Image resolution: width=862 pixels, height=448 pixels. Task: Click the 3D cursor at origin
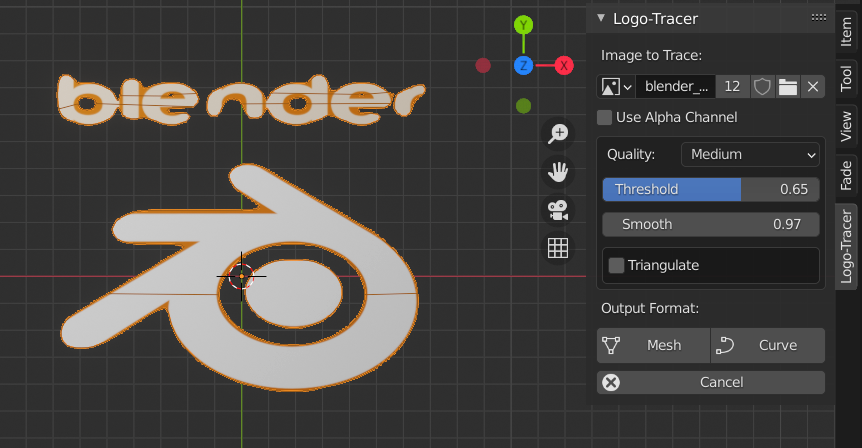(x=241, y=276)
